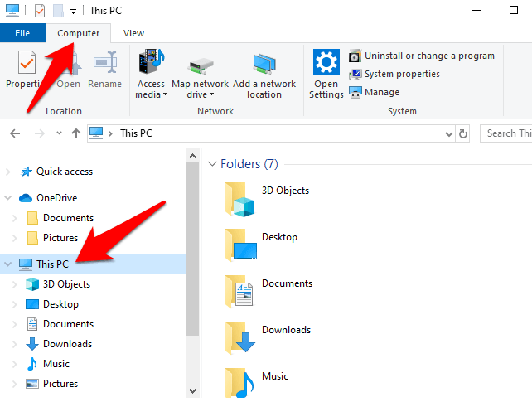Select Documents under This PC tree
Screen dimensions: 532x402
[x=68, y=324]
